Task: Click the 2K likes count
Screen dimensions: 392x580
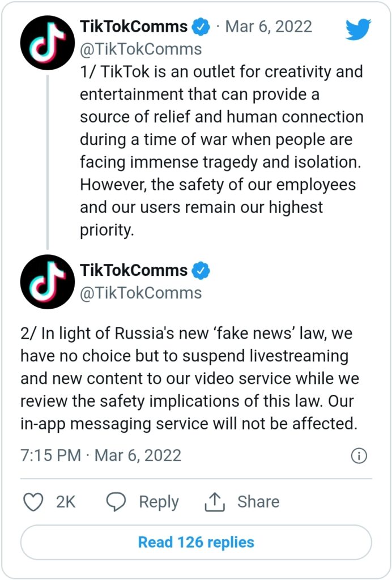Action: click(x=66, y=502)
